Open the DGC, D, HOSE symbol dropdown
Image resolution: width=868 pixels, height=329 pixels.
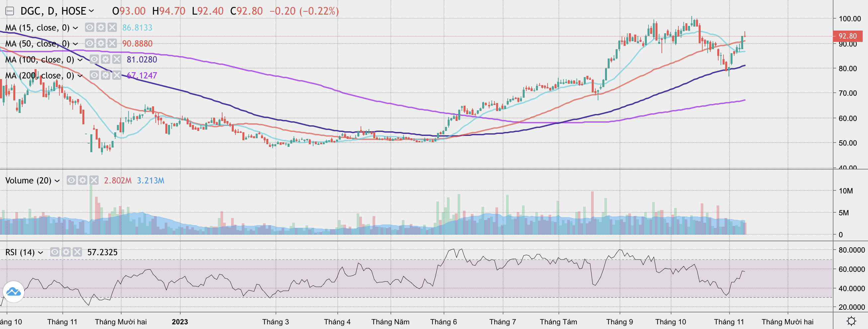click(x=91, y=11)
